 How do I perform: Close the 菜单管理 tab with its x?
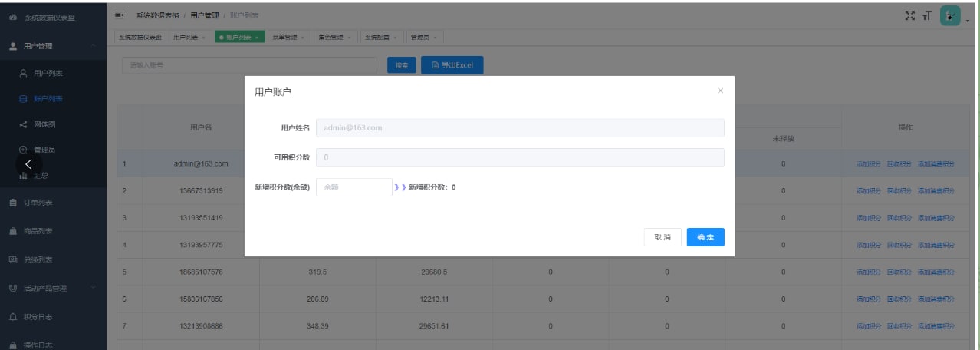(x=301, y=37)
